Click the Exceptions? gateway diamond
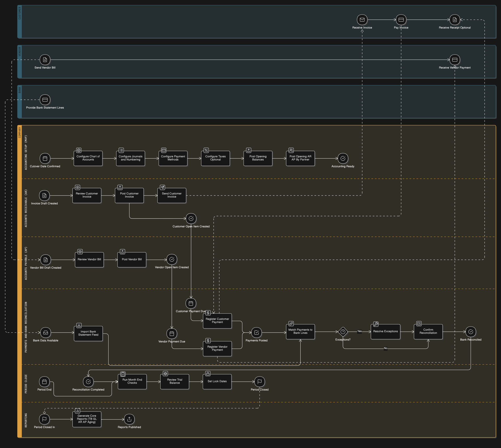501x448 pixels. (x=343, y=332)
